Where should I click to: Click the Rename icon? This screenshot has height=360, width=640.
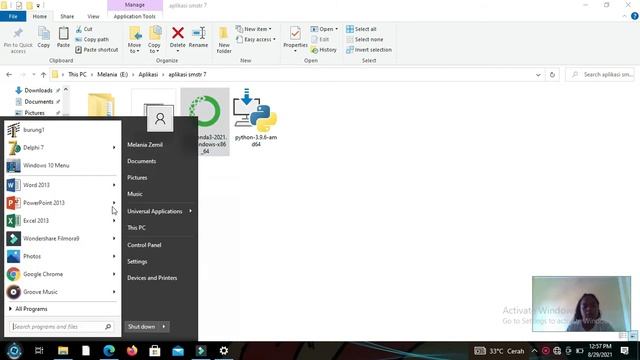click(x=199, y=33)
